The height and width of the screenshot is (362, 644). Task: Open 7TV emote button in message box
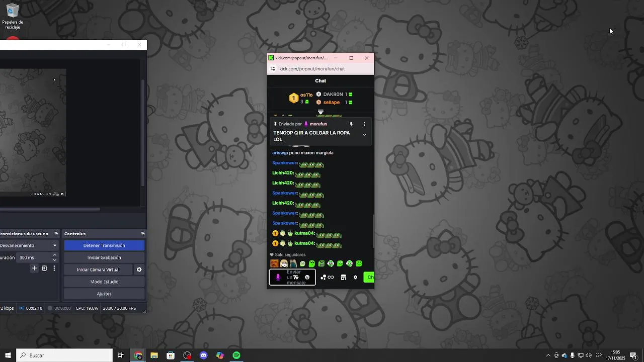(296, 277)
